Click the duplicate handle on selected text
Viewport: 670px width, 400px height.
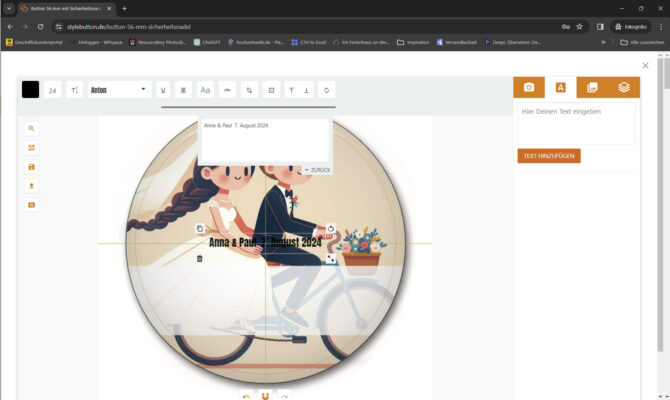click(199, 229)
